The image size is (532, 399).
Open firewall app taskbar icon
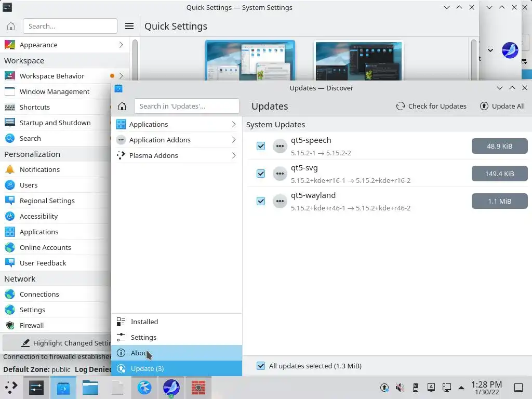pos(198,388)
